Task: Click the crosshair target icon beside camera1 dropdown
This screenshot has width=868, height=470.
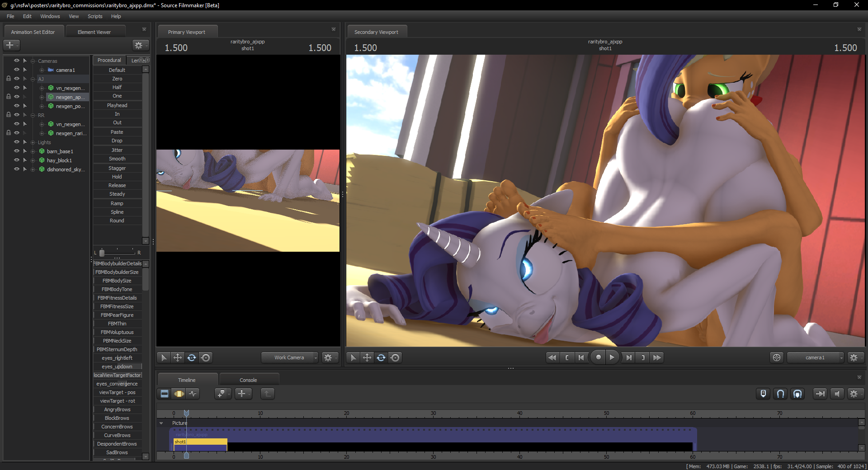Action: (x=777, y=357)
